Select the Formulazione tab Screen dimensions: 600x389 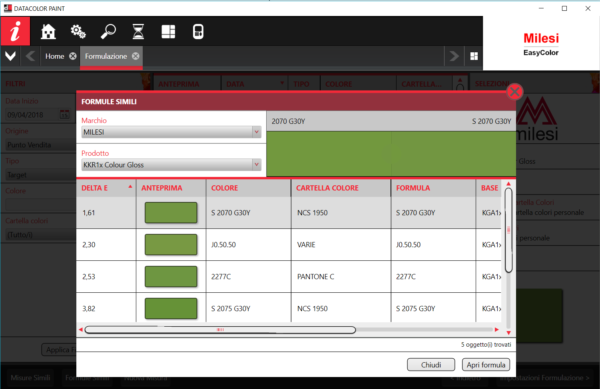coord(106,56)
